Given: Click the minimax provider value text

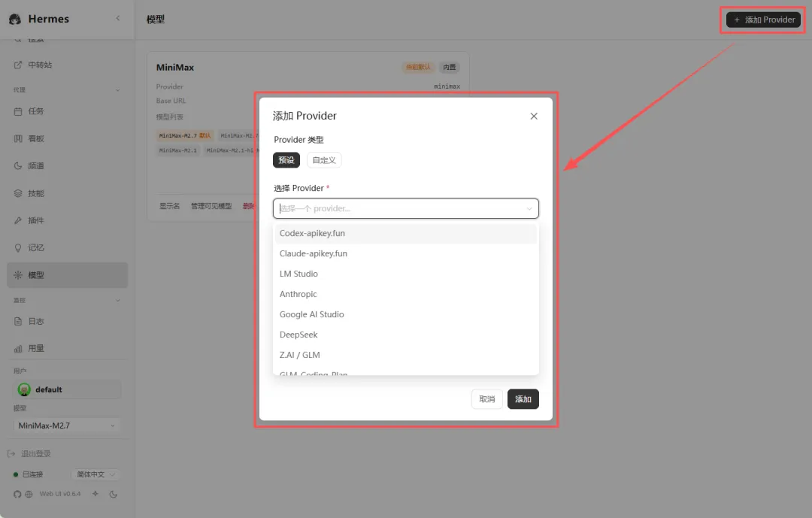Looking at the screenshot, I should [x=447, y=86].
